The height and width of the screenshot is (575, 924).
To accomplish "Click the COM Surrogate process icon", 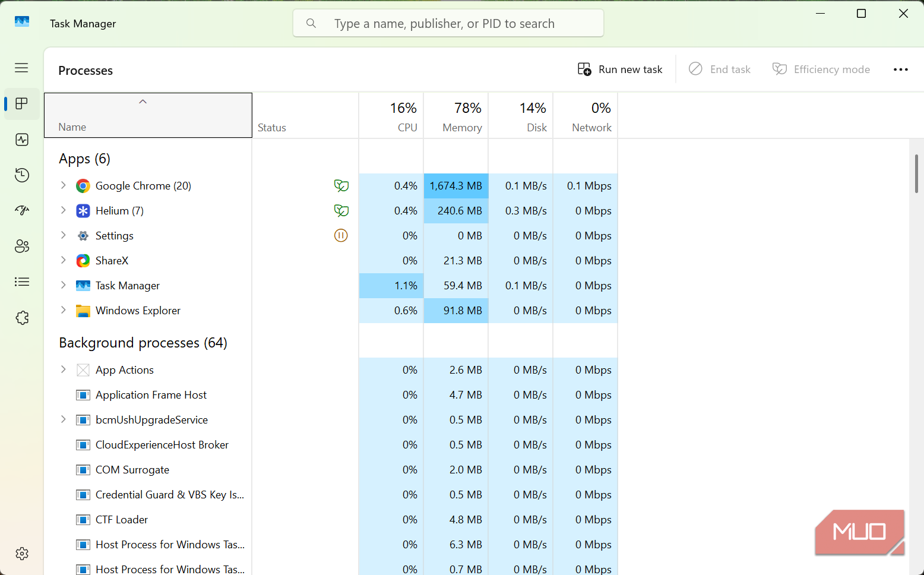I will point(83,470).
